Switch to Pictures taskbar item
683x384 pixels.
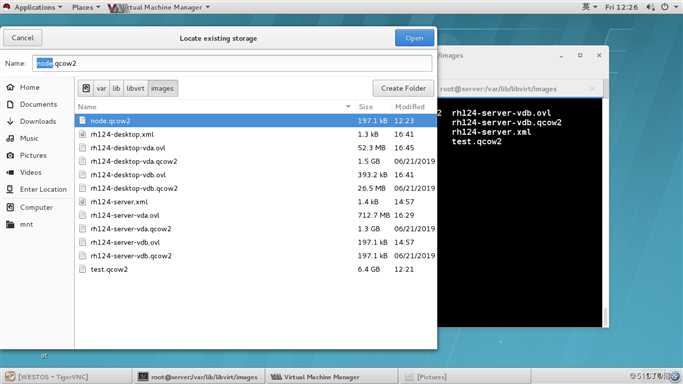coord(464,377)
